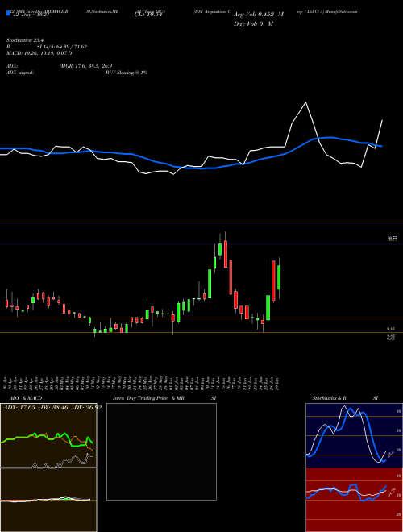
Task: Click the "BUY Slowing @ 1%" signal text
Action: point(127,73)
